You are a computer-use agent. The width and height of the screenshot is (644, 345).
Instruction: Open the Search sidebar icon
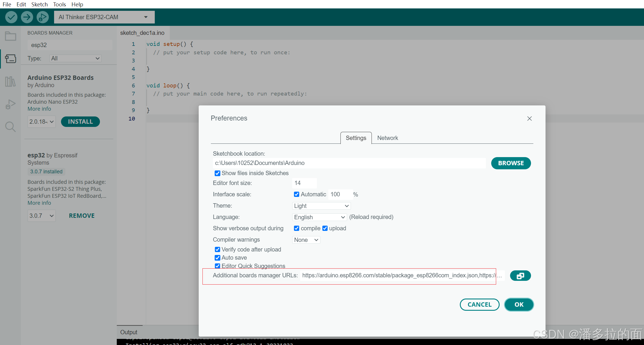10,127
